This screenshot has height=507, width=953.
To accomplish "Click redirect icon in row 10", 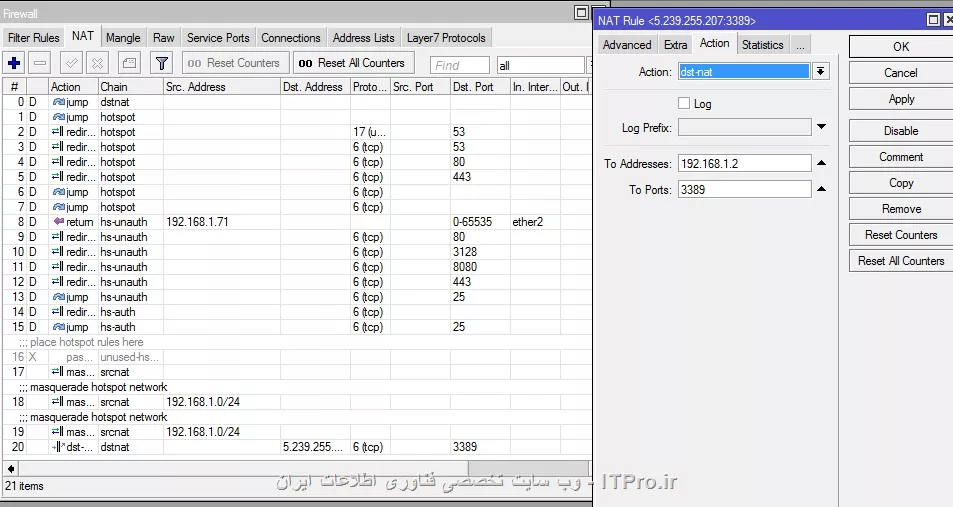I will pyautogui.click(x=58, y=252).
